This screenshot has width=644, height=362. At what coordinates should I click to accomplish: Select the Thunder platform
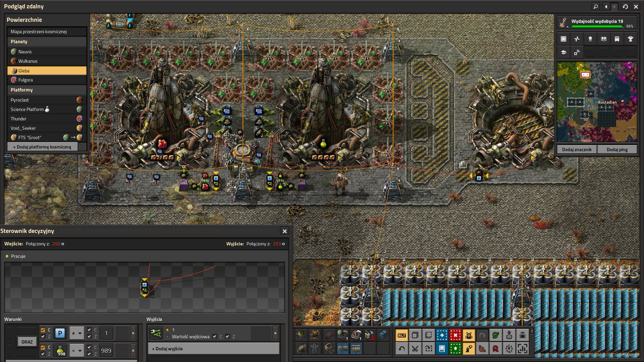click(47, 119)
